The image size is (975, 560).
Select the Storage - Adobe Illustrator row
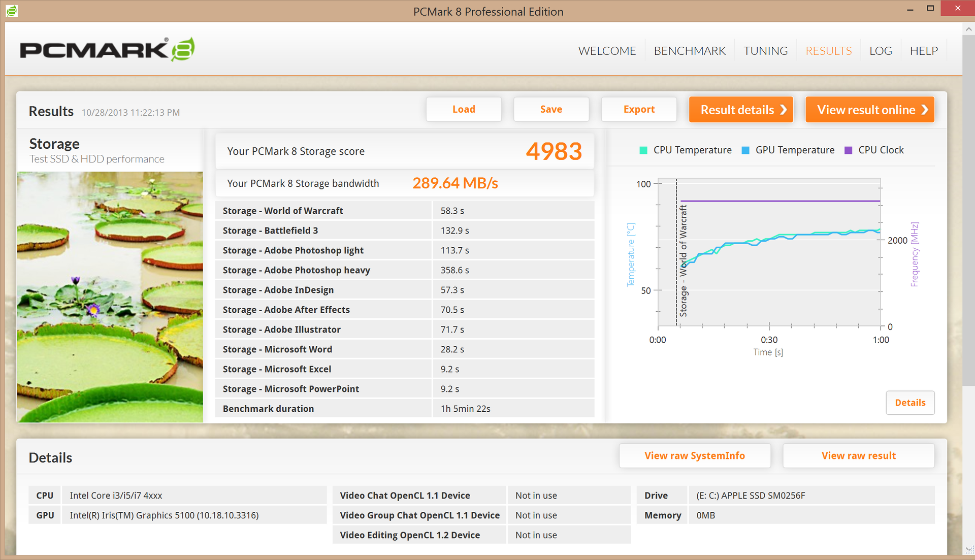(405, 330)
